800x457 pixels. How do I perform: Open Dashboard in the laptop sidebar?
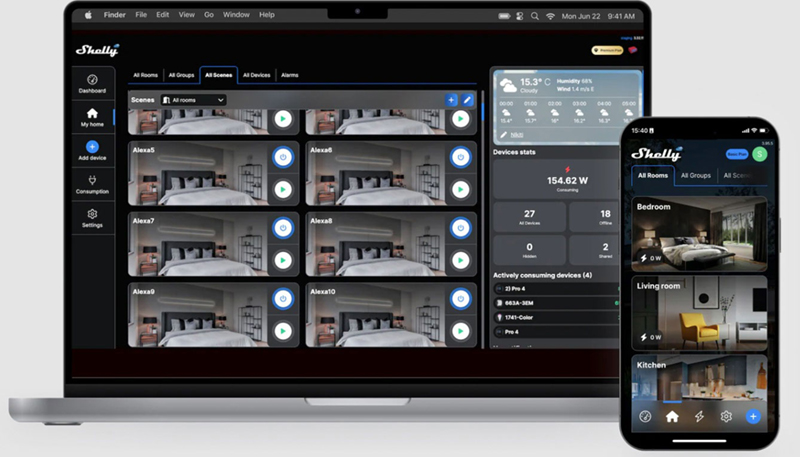pos(92,84)
